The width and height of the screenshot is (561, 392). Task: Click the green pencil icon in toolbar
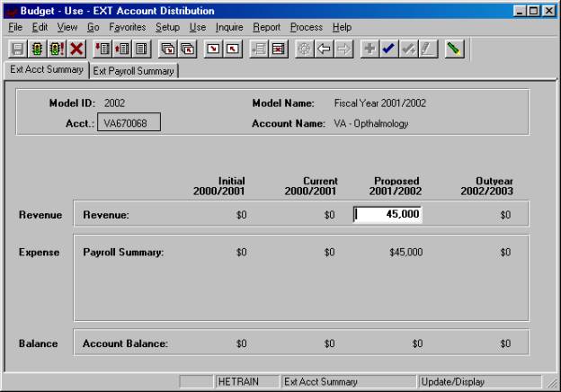[454, 49]
